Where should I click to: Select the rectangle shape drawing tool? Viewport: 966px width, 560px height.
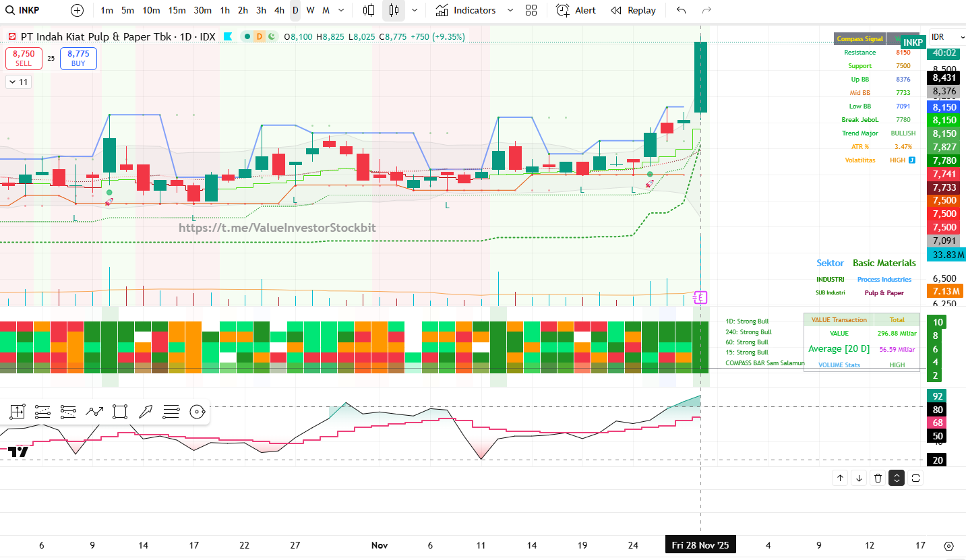coord(120,411)
